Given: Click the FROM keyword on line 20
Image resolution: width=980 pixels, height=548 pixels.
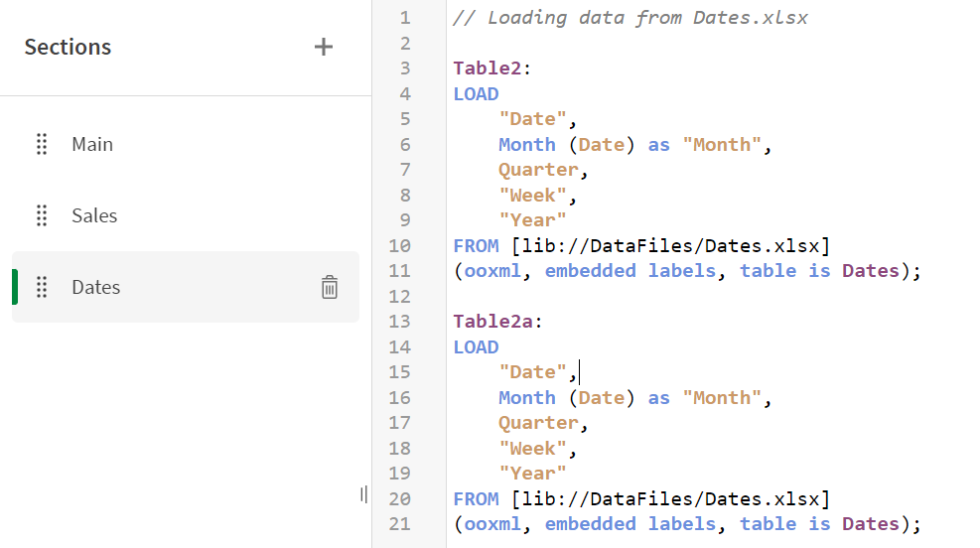Looking at the screenshot, I should pyautogui.click(x=476, y=498).
